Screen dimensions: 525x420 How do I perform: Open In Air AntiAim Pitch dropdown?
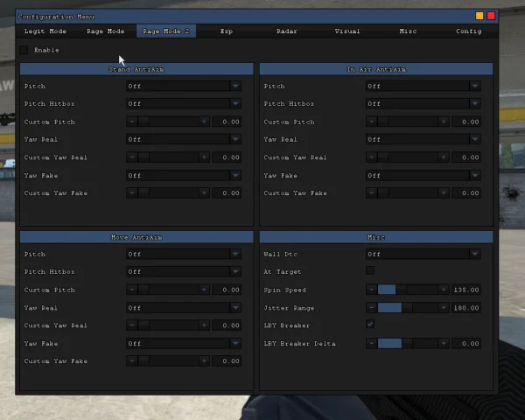[x=423, y=86]
